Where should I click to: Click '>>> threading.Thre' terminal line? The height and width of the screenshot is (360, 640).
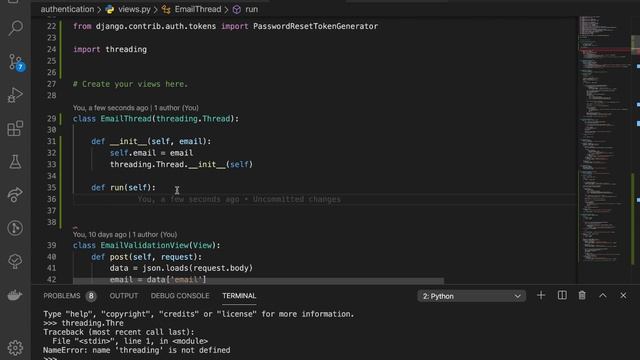(x=83, y=323)
